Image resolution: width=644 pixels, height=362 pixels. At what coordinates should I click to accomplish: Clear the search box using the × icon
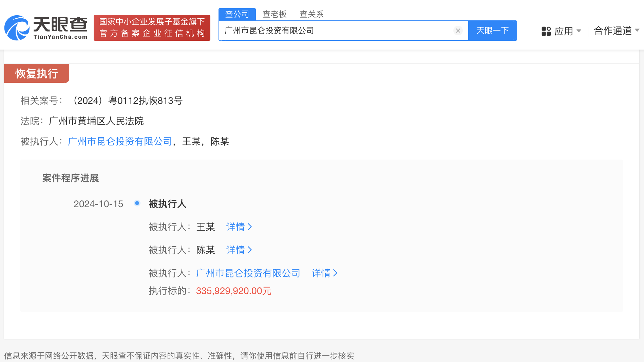(x=458, y=31)
